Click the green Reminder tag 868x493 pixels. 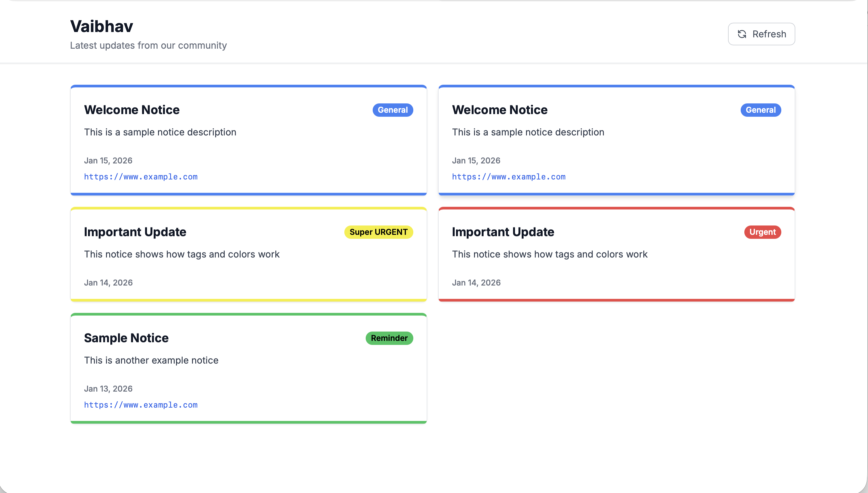click(x=389, y=338)
